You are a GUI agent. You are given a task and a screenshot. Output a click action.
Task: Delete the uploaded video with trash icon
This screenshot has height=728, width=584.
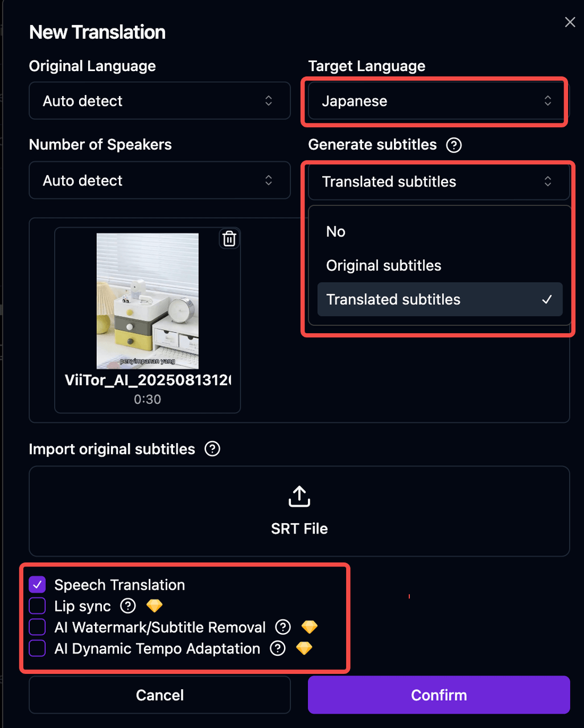229,239
